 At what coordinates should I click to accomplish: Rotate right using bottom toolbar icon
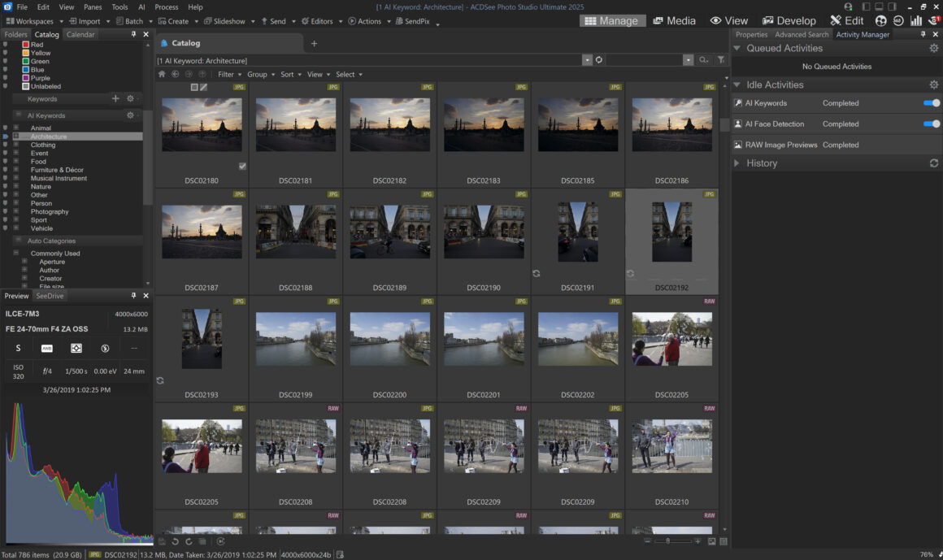[x=189, y=541]
